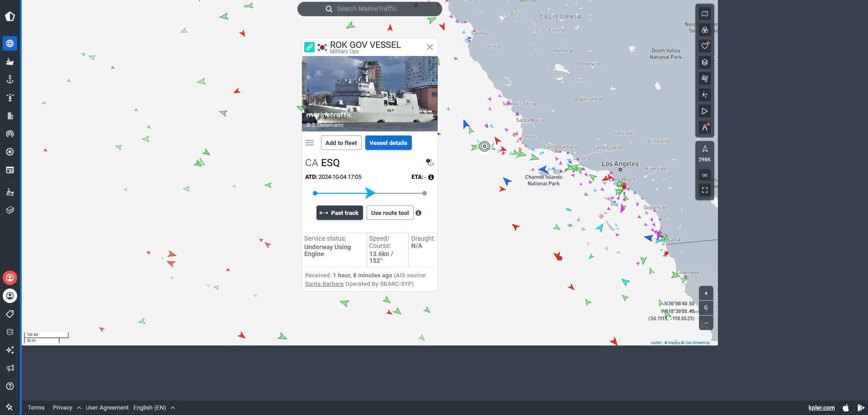The image size is (868, 415).
Task: Expand the English (EN) language selector
Action: [154, 407]
